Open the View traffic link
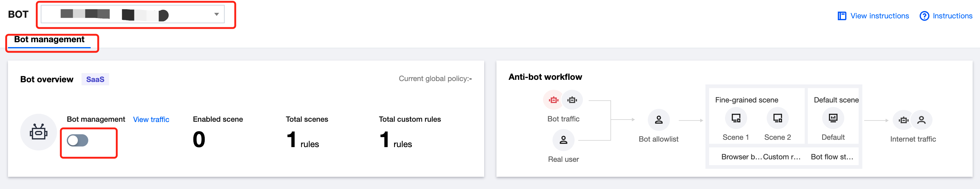The image size is (980, 189). pyautogui.click(x=151, y=120)
